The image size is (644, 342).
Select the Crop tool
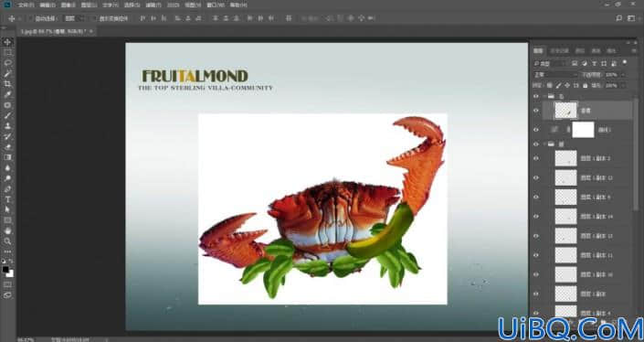click(x=7, y=84)
